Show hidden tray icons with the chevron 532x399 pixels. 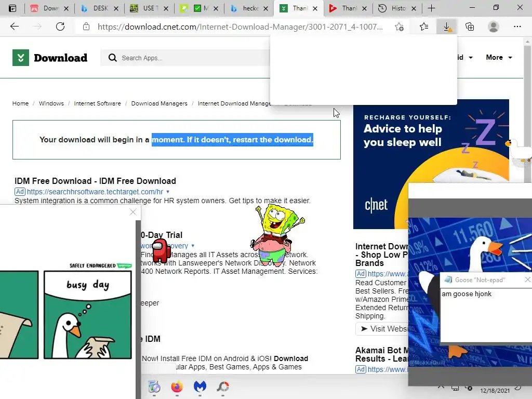click(441, 388)
